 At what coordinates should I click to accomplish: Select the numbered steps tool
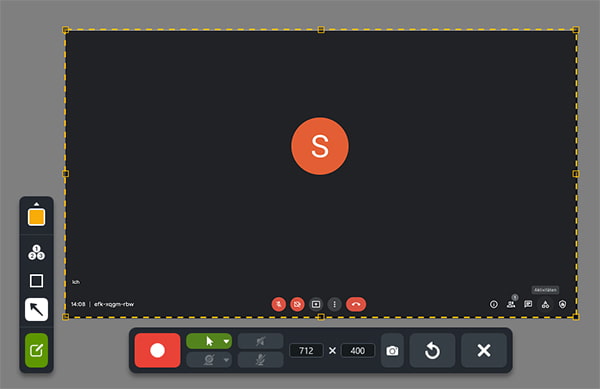(x=36, y=252)
